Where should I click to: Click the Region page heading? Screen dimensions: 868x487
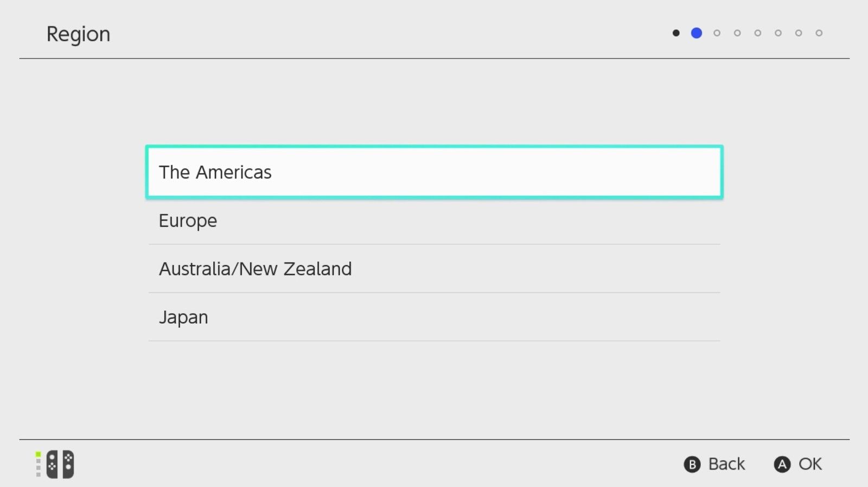click(x=78, y=34)
